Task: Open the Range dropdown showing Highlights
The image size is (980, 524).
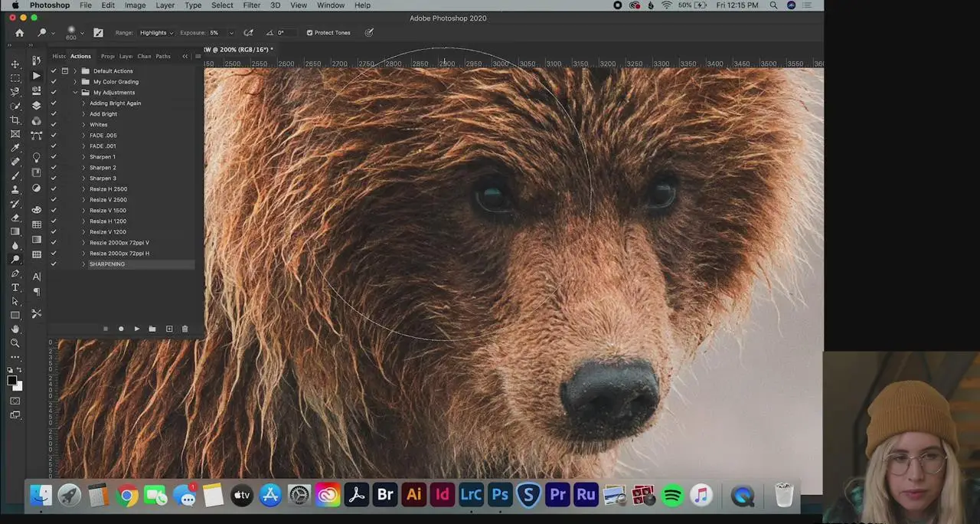Action: click(x=156, y=33)
